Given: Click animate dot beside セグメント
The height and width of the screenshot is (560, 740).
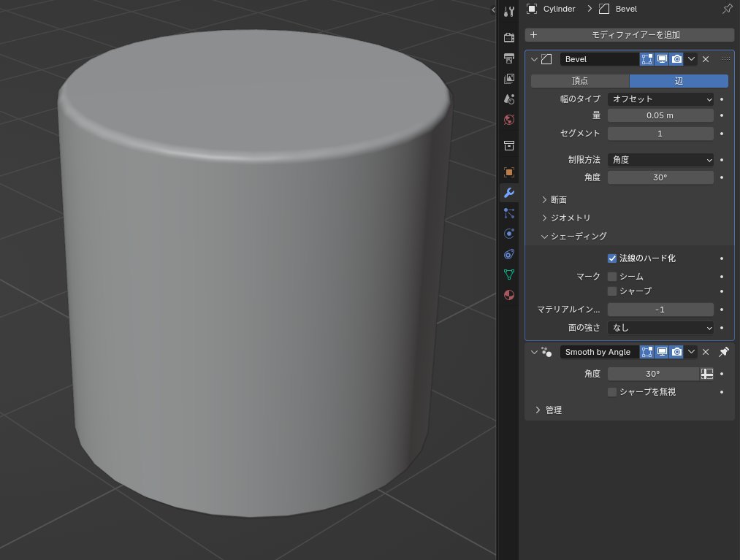Looking at the screenshot, I should [722, 134].
